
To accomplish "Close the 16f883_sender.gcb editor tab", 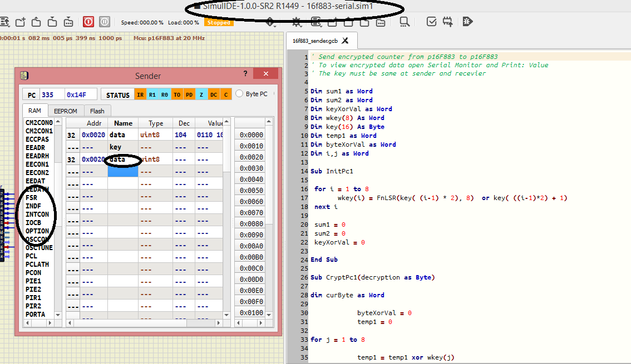I will [345, 41].
